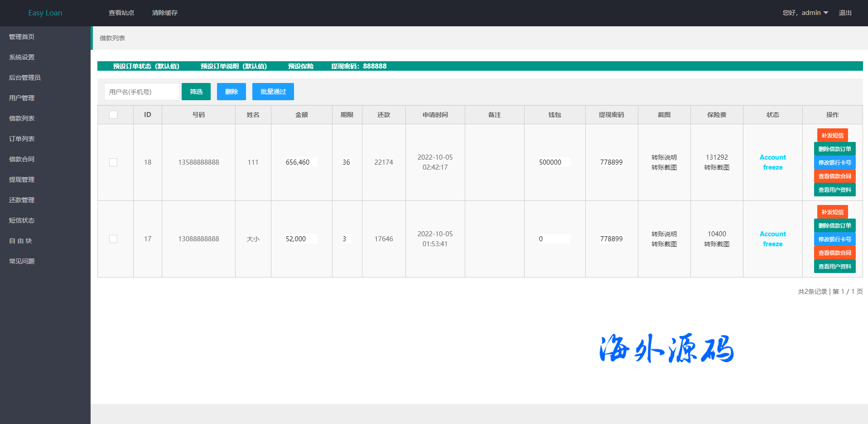Click 删除借款订单 for order ID 17
The image size is (868, 424).
click(x=834, y=225)
